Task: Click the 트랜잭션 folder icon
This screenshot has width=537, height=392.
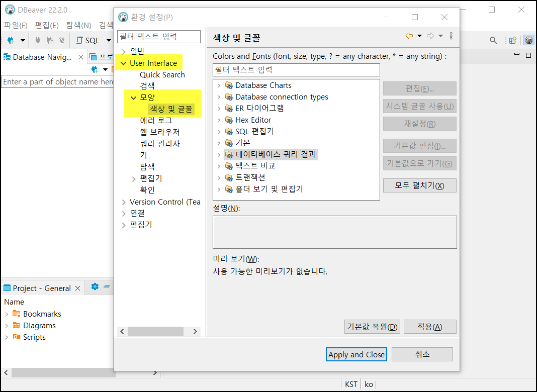Action: (x=229, y=178)
